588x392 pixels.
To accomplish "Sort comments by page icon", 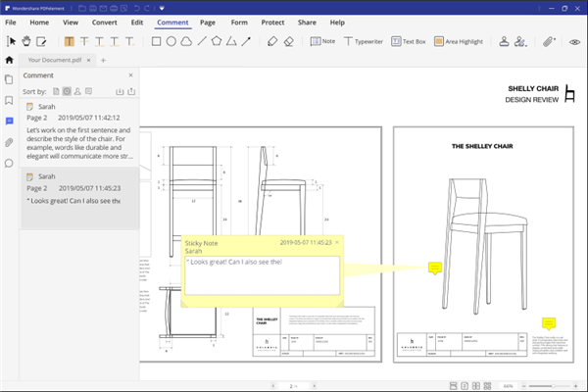I will pos(56,91).
